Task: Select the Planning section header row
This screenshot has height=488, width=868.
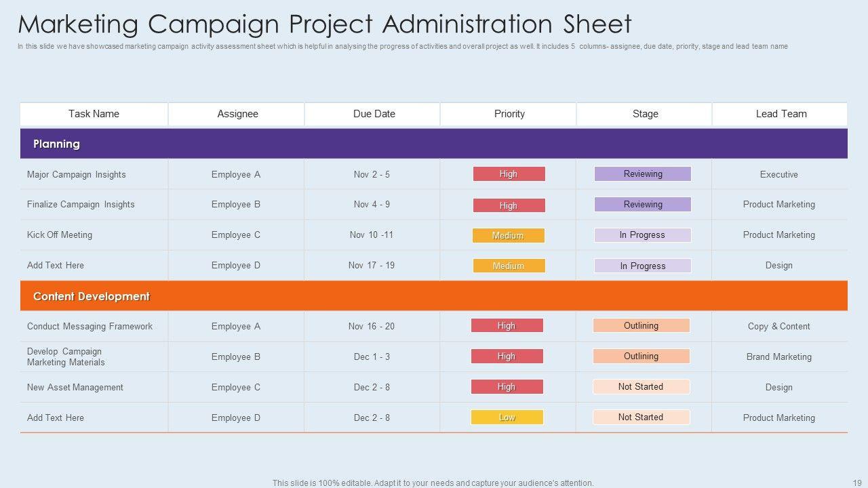Action: 433,144
